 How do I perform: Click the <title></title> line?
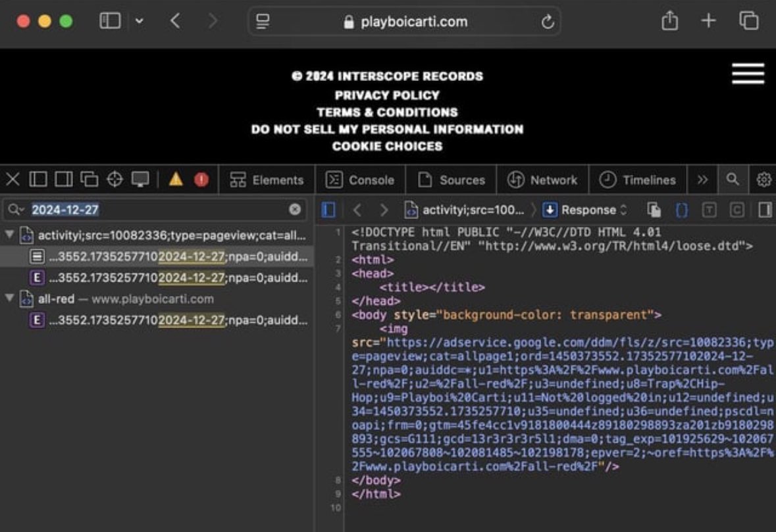[432, 287]
